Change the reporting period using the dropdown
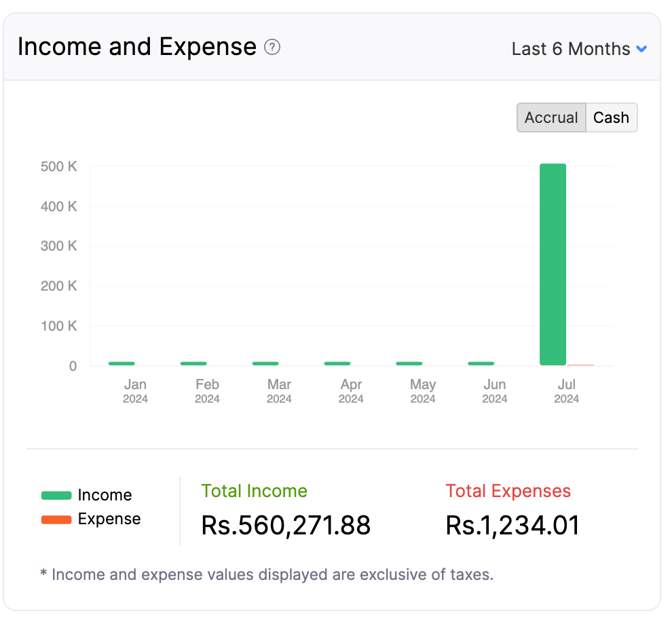The width and height of the screenshot is (672, 622). (579, 49)
